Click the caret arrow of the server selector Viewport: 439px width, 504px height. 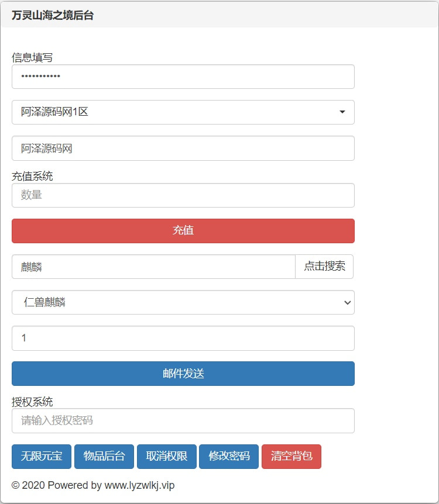342,112
